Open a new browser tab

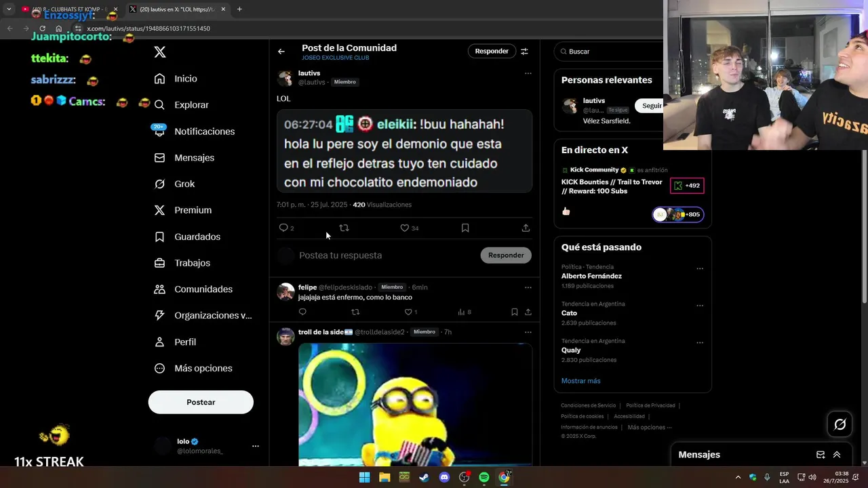[239, 9]
